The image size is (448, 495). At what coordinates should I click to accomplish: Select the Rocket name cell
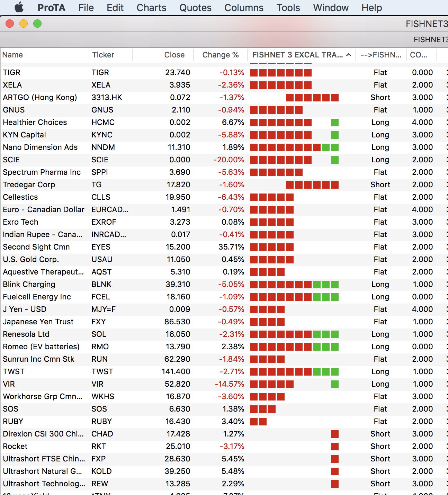click(x=15, y=447)
